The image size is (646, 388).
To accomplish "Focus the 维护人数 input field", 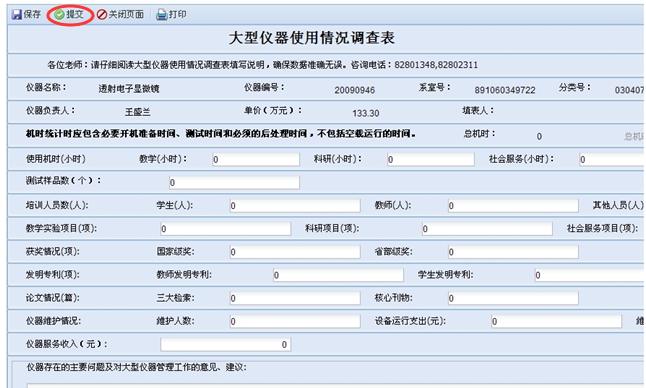I will [295, 321].
